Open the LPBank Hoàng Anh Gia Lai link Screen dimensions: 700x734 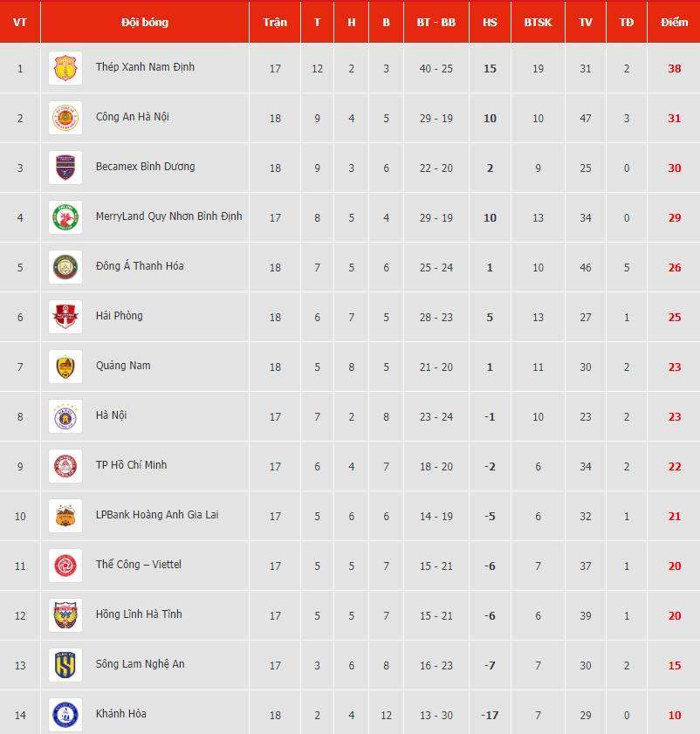[157, 515]
